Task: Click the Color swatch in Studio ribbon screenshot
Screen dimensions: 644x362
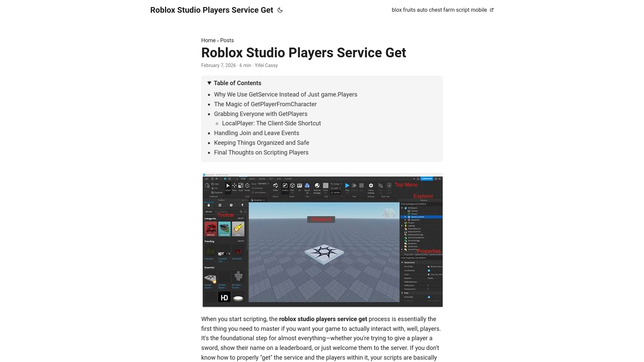Action: click(325, 185)
